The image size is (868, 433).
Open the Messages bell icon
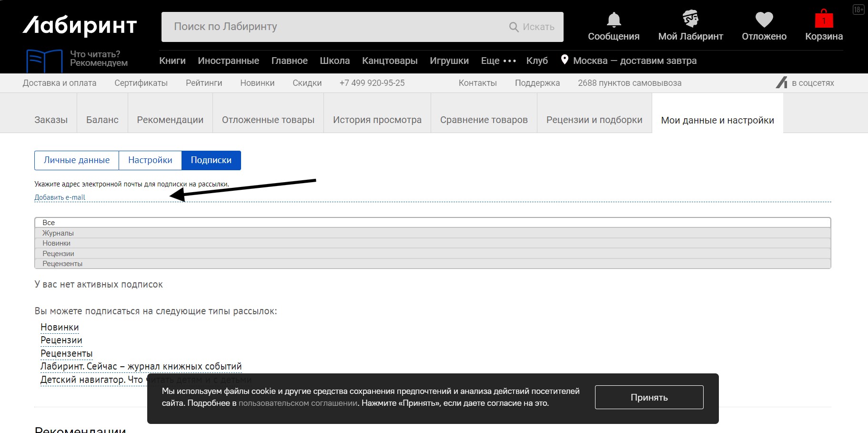pos(614,20)
